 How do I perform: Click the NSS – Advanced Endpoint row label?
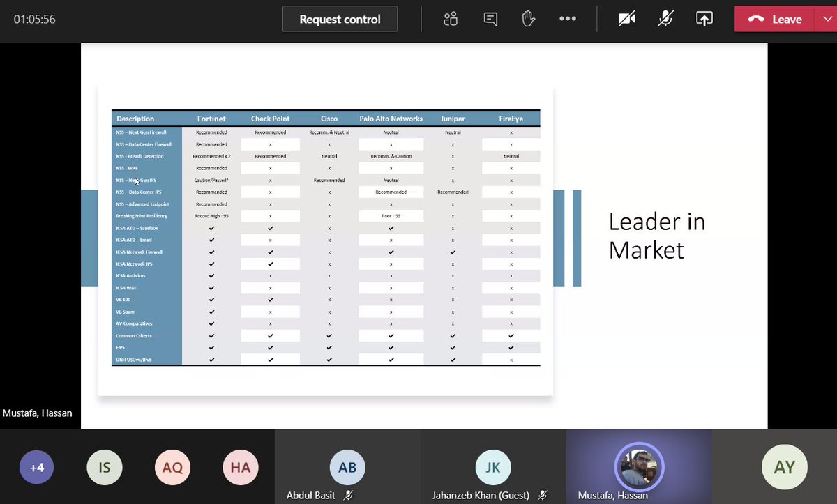pyautogui.click(x=142, y=204)
